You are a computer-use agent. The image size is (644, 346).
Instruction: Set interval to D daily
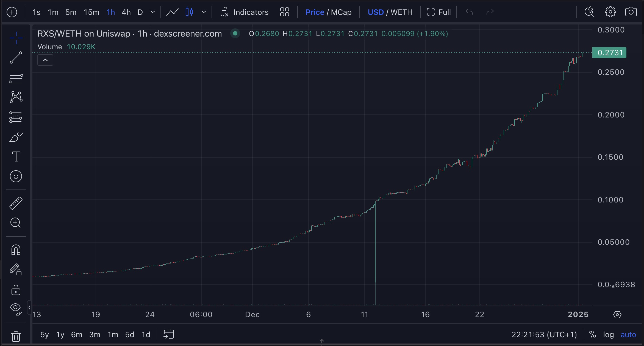140,12
